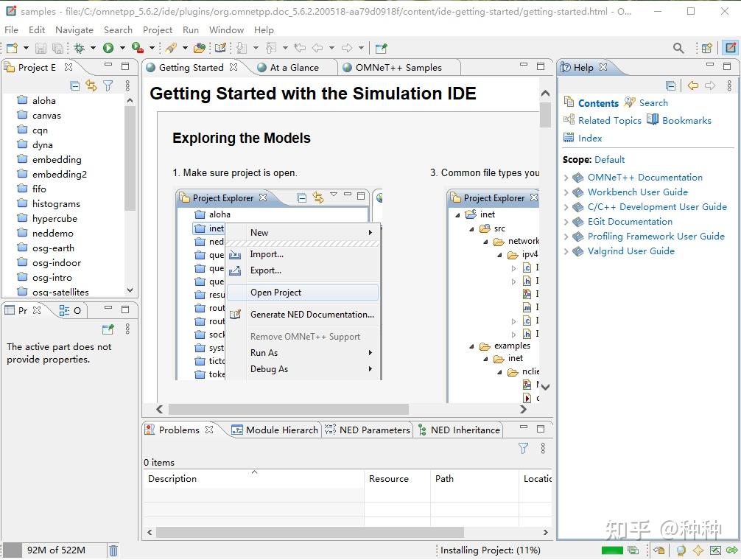Image resolution: width=741 pixels, height=560 pixels.
Task: Click the Description column header
Action: pos(253,479)
